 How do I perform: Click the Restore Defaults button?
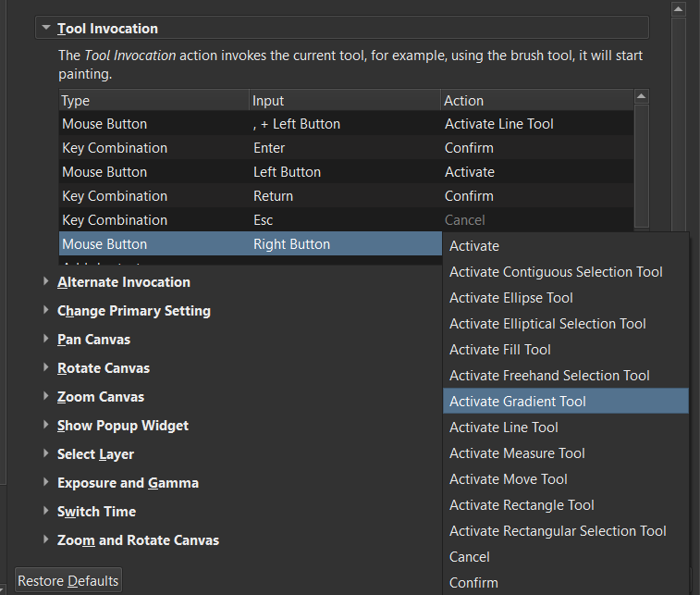[68, 581]
